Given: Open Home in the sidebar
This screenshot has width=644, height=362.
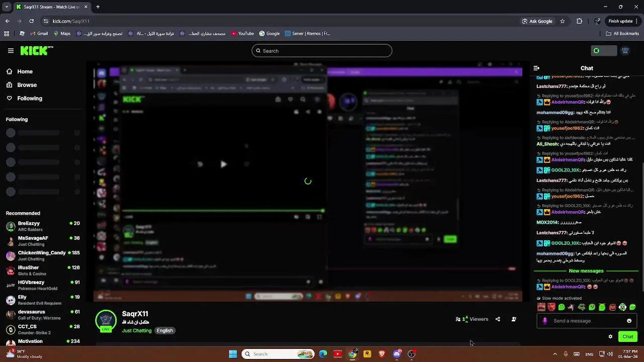Looking at the screenshot, I should 19,71.
